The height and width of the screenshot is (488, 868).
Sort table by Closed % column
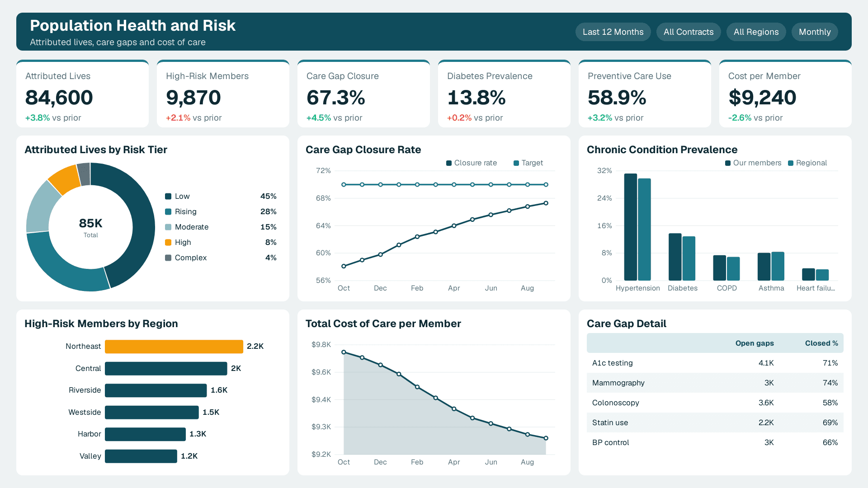pos(821,343)
